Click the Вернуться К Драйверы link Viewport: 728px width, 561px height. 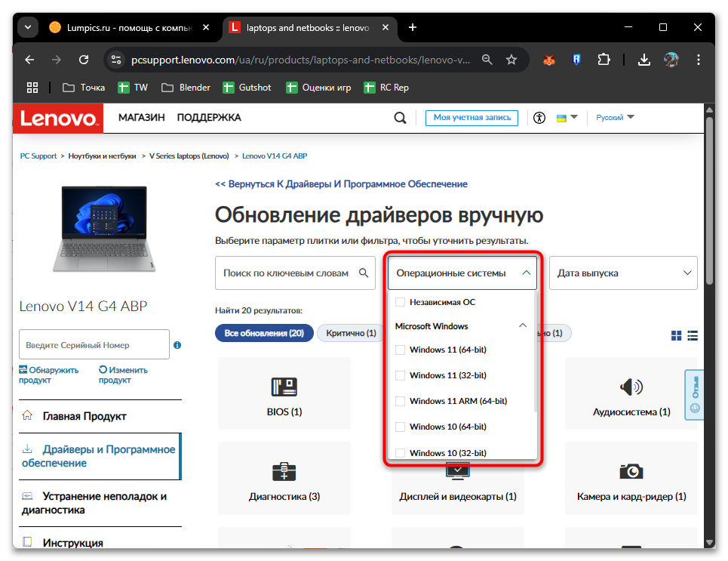pos(341,184)
